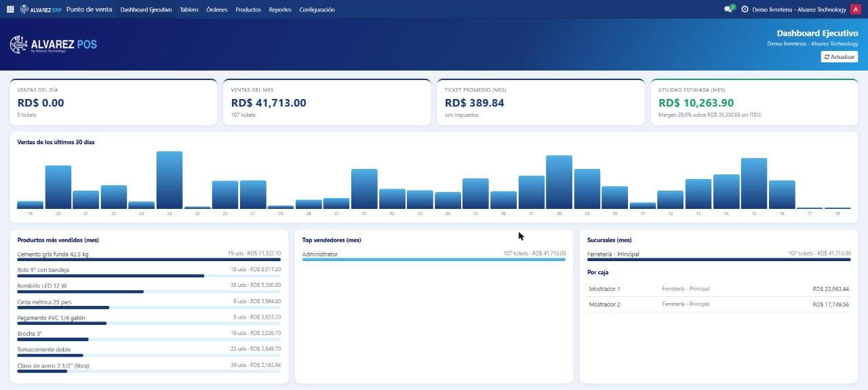868x390 pixels.
Task: Click the Administrator top vendedores progress bar
Action: coord(434,260)
